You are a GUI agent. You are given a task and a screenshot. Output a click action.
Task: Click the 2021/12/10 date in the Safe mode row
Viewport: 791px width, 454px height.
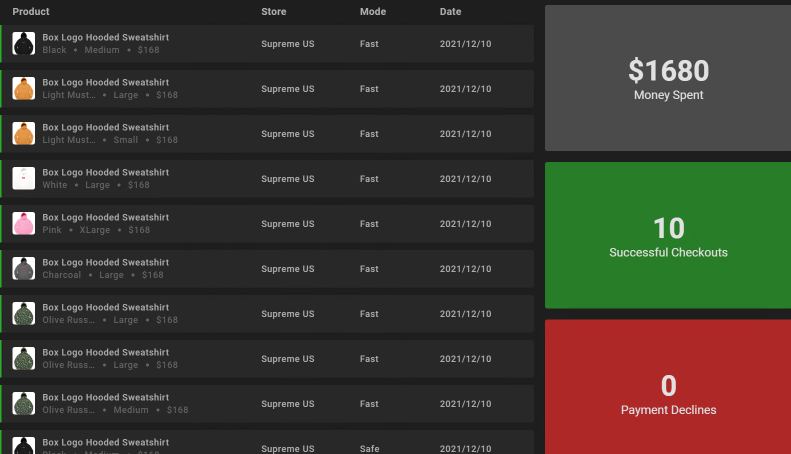pos(465,448)
